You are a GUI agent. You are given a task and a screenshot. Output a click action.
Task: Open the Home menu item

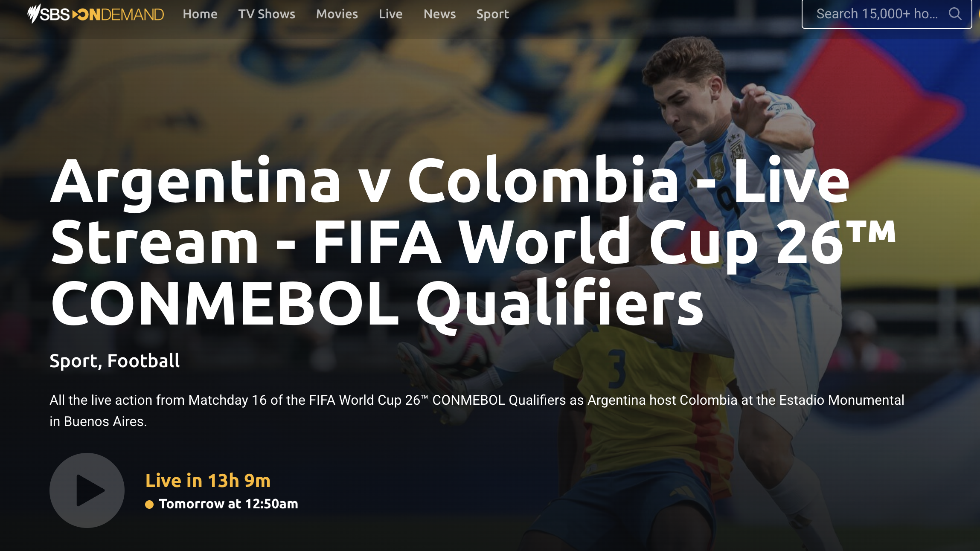(200, 14)
